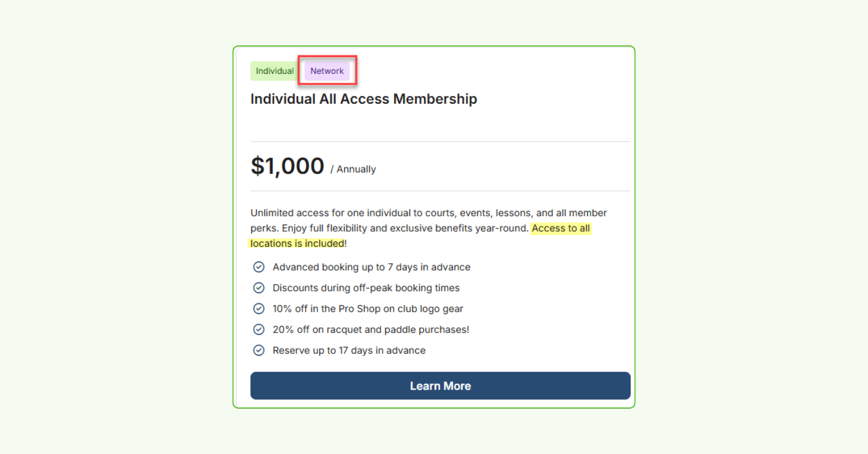This screenshot has height=454, width=868.
Task: Click the check icon by Pro Shop discount
Action: tap(259, 308)
